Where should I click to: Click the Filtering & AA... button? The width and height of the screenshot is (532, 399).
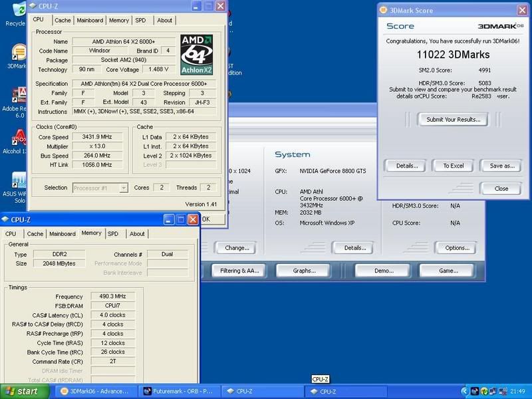[x=239, y=271]
